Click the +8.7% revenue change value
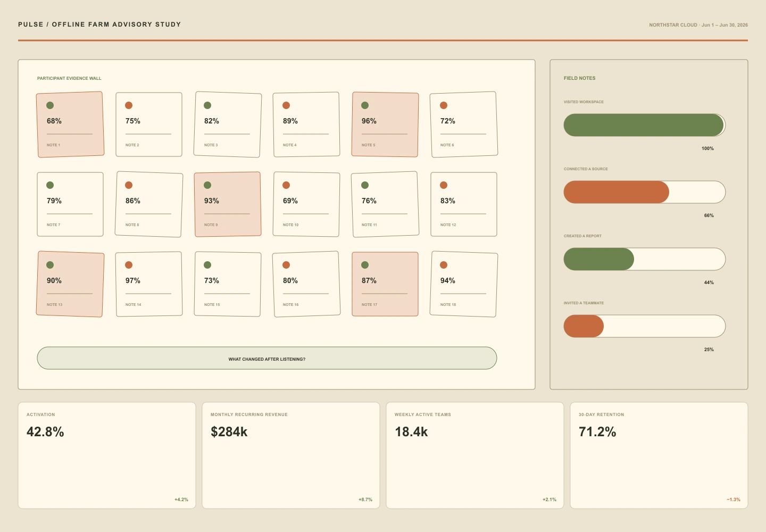The width and height of the screenshot is (766, 532). [x=365, y=500]
